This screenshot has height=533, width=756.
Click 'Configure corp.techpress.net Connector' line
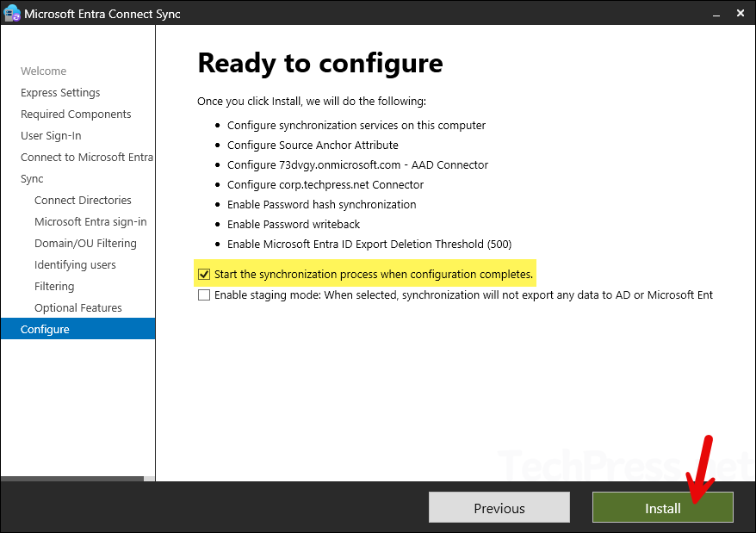coord(325,185)
